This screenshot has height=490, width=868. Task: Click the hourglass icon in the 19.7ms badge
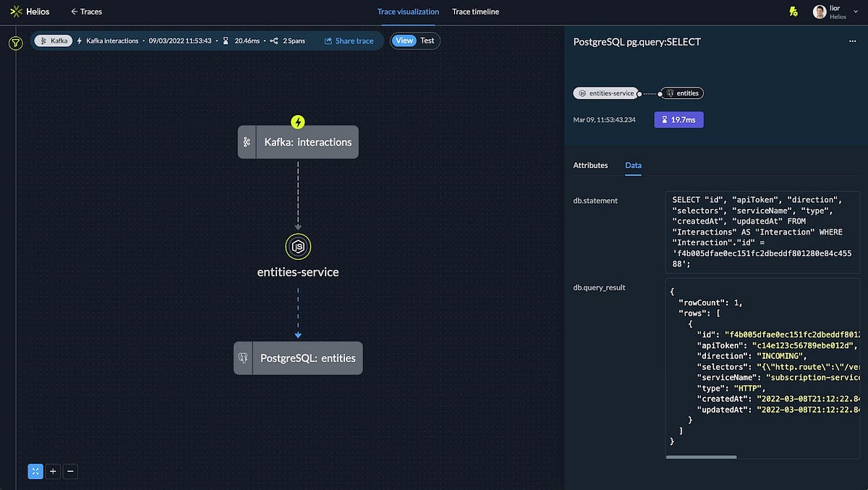(x=665, y=119)
